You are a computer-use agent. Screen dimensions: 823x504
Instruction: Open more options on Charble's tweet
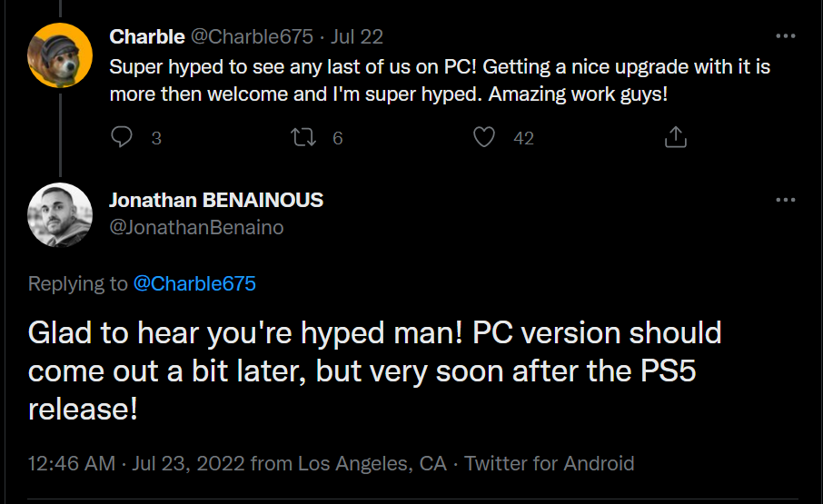(x=784, y=36)
